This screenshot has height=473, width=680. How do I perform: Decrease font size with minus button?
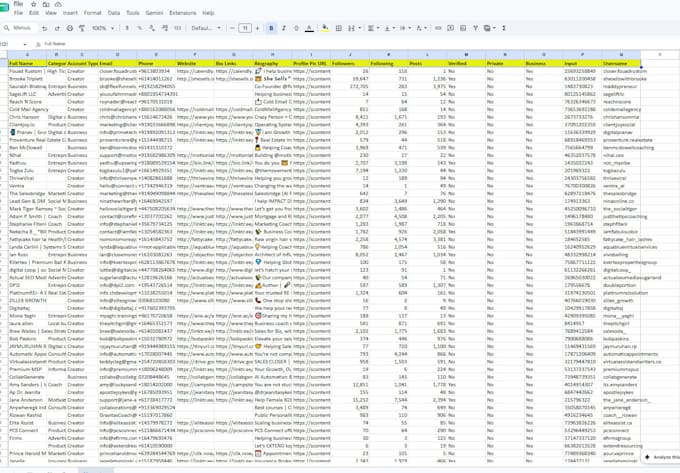(x=232, y=28)
